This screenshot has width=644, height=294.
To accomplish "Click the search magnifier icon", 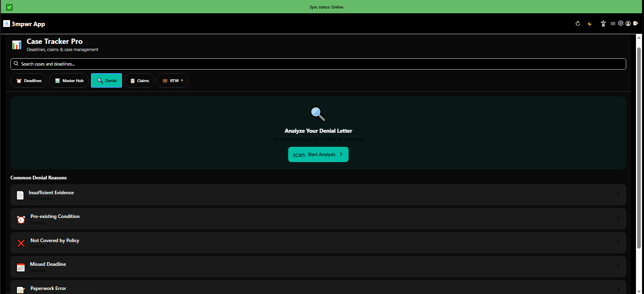I will [x=16, y=64].
